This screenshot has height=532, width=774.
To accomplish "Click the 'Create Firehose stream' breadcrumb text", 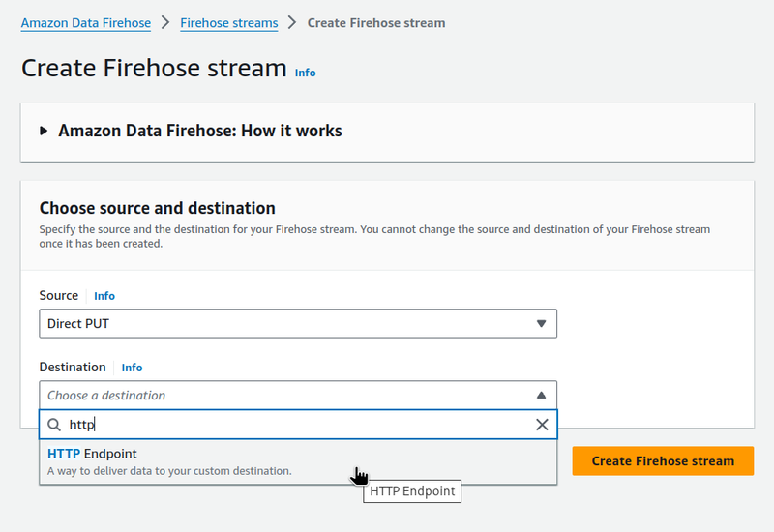I will (376, 23).
